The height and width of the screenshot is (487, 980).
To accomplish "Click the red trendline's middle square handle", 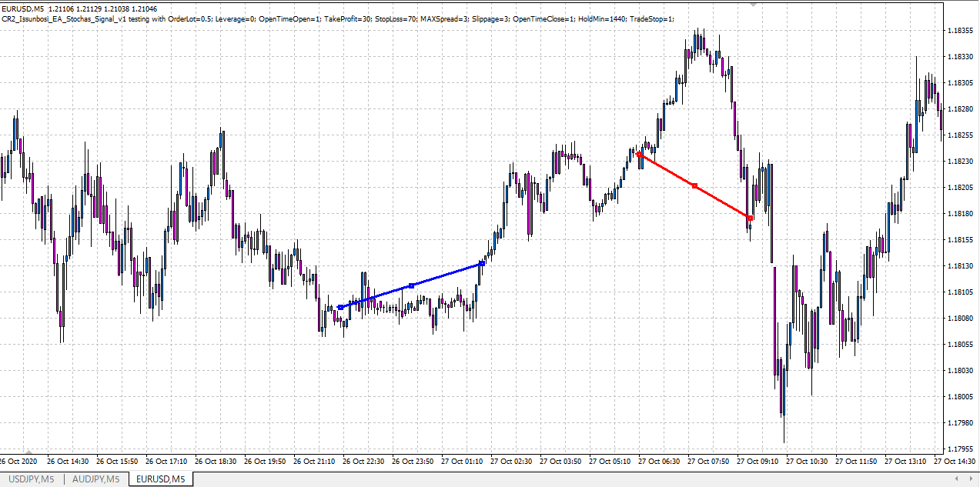I will [694, 185].
